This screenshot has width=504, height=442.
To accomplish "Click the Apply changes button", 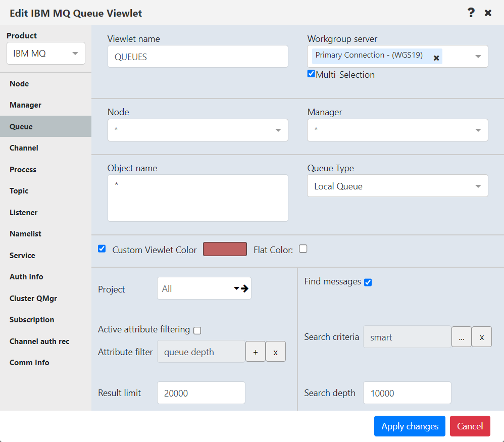I will [410, 426].
